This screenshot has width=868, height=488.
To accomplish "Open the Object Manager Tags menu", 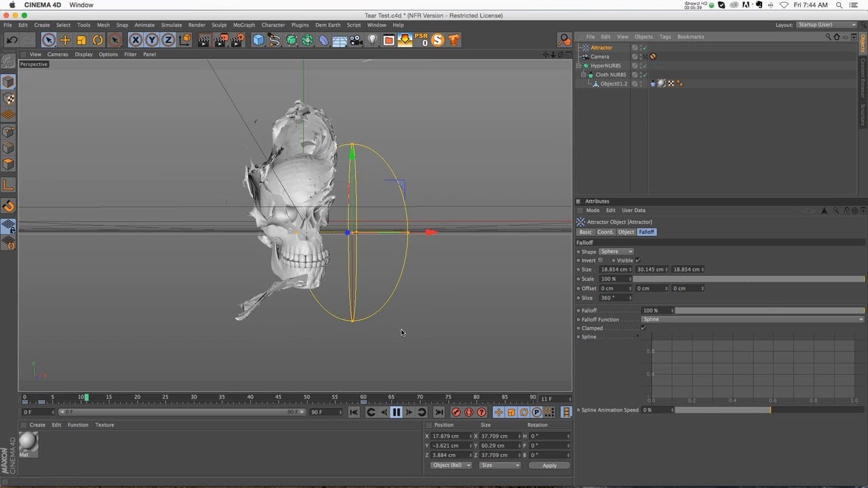I will (x=665, y=37).
